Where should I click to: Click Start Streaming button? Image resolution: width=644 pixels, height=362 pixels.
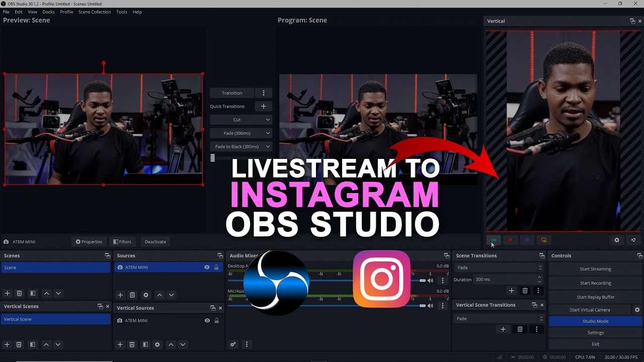[595, 269]
